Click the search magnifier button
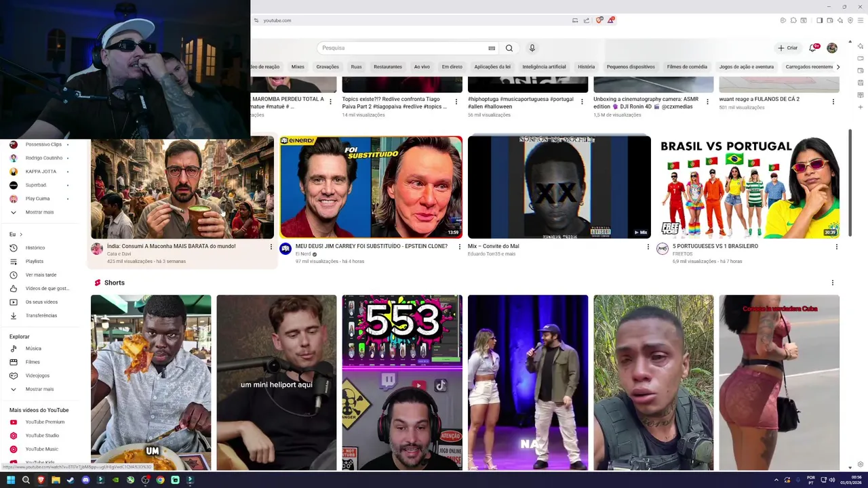 coord(509,48)
